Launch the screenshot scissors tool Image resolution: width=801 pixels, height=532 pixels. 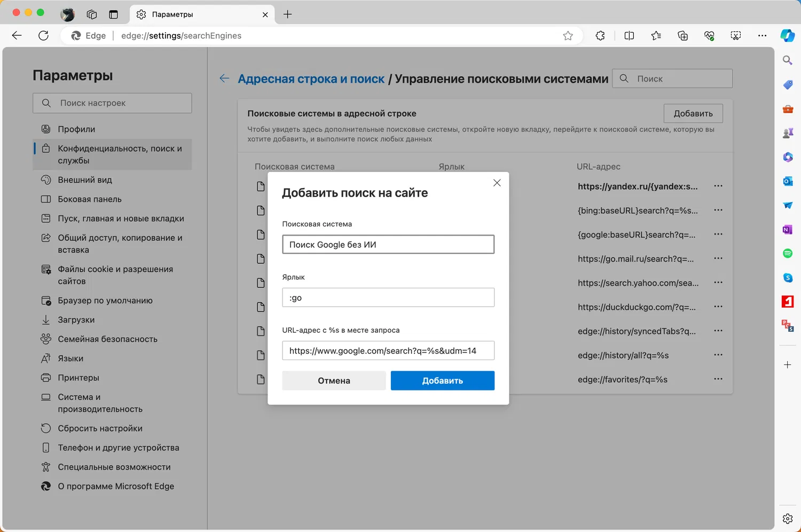736,36
